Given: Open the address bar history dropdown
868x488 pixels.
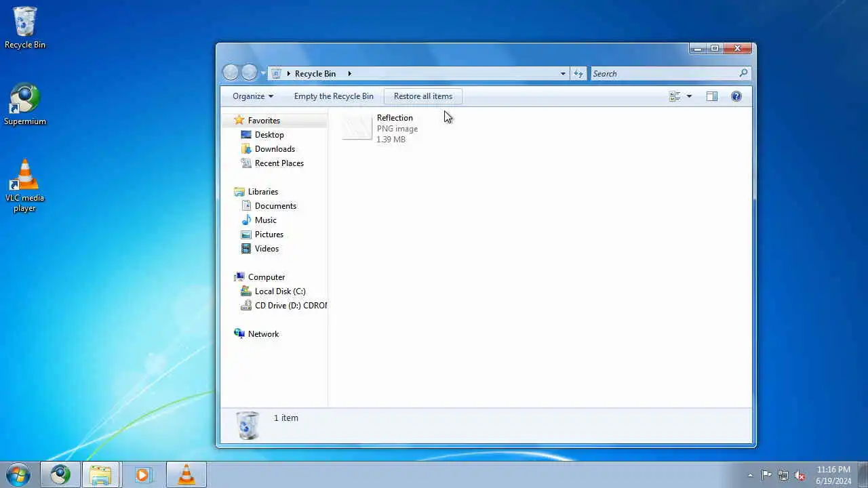Looking at the screenshot, I should pyautogui.click(x=563, y=73).
